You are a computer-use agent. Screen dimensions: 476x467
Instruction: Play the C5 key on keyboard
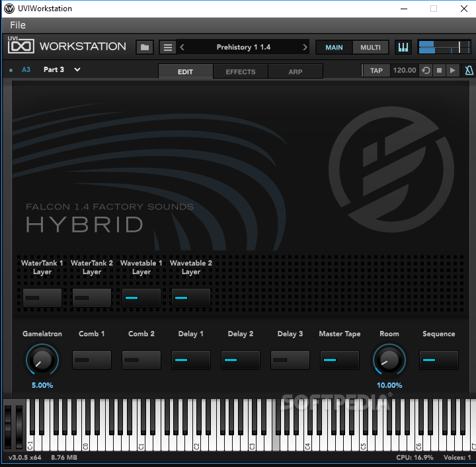(364, 441)
